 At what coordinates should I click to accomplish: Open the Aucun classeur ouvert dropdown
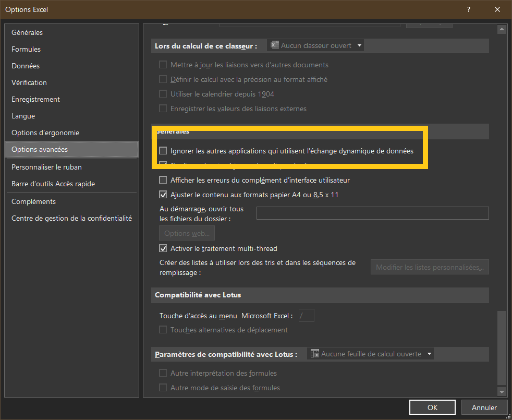(315, 45)
